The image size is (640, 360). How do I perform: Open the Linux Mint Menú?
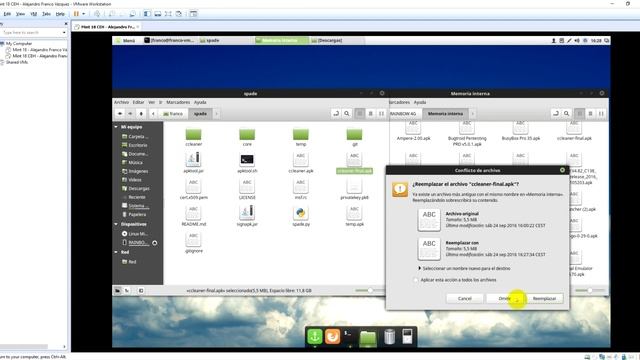pyautogui.click(x=126, y=40)
